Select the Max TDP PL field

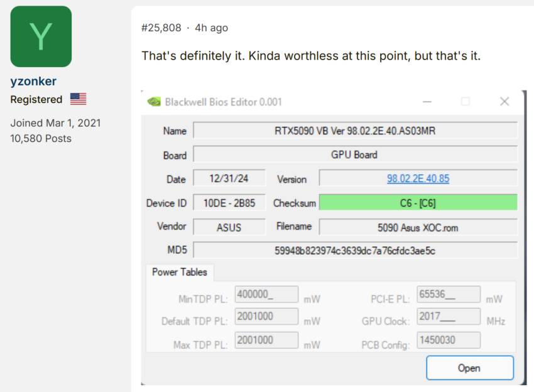point(266,340)
